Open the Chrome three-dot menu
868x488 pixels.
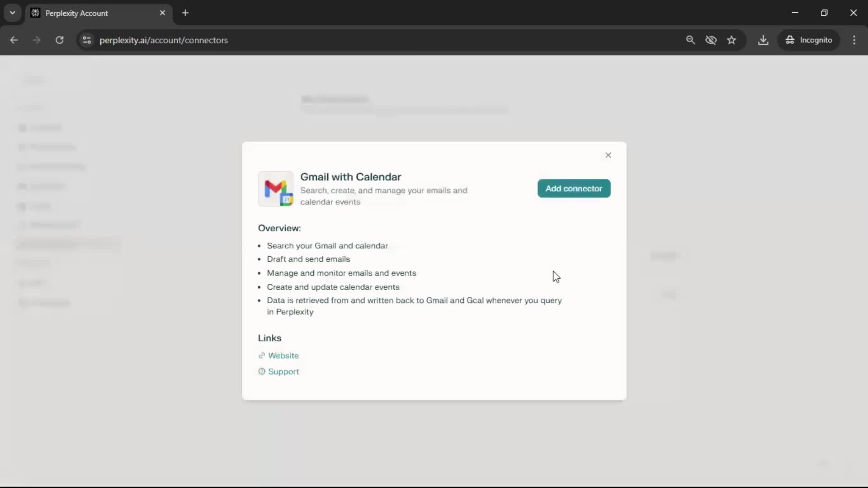(x=854, y=40)
